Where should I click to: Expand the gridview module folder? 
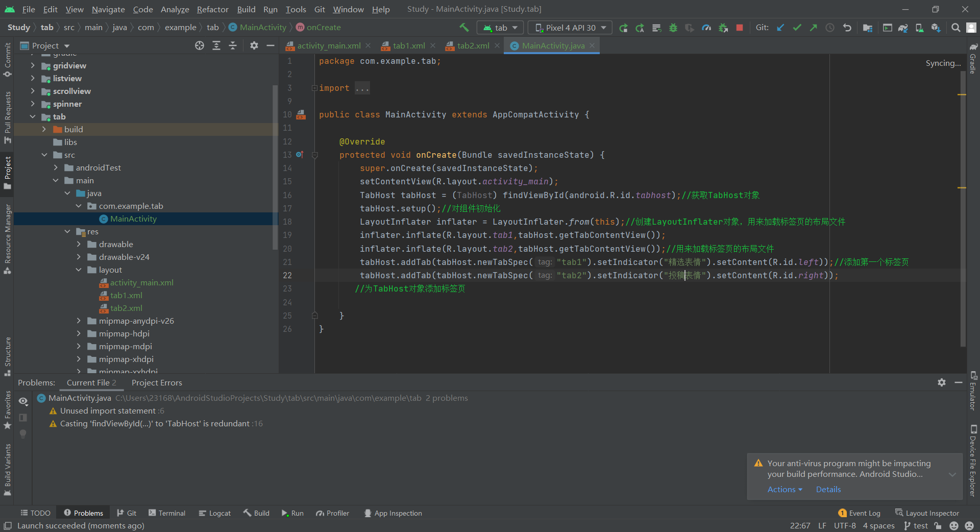click(33, 65)
